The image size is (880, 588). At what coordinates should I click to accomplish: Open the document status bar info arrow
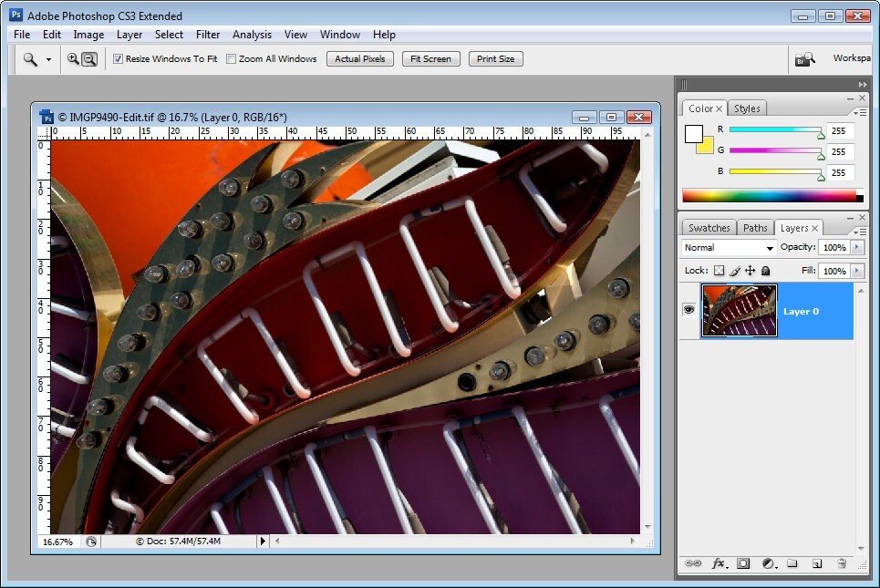coord(262,542)
